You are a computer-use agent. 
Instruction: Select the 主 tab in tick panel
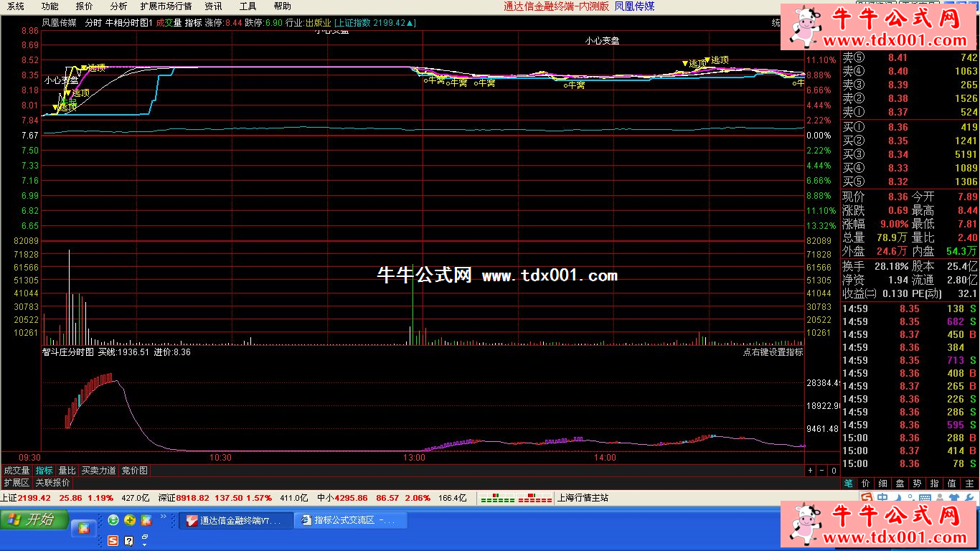969,484
